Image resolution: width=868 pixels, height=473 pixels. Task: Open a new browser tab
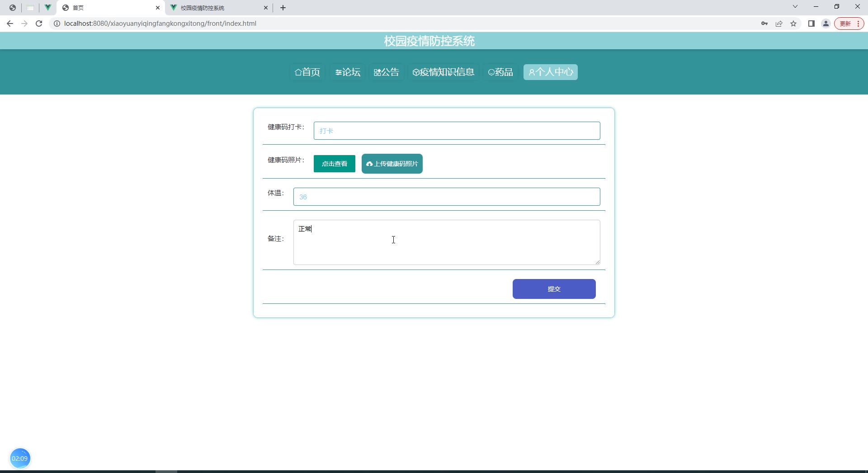pos(283,8)
